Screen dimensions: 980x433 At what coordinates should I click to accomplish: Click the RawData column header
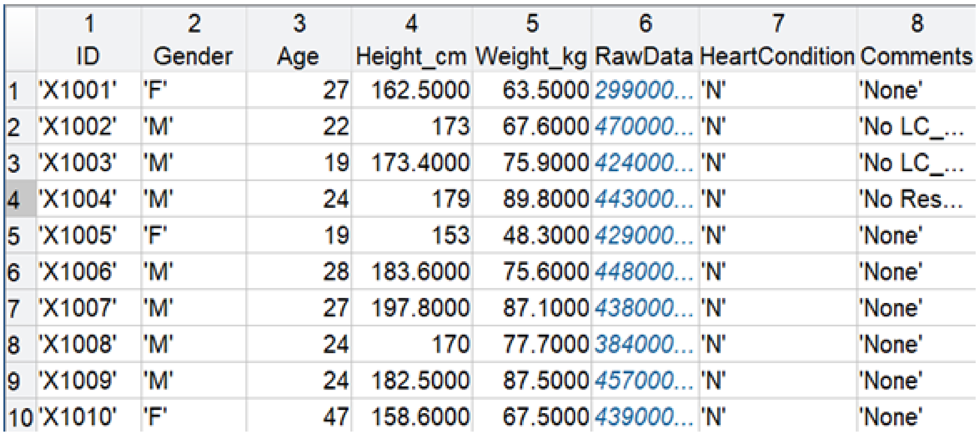[644, 57]
